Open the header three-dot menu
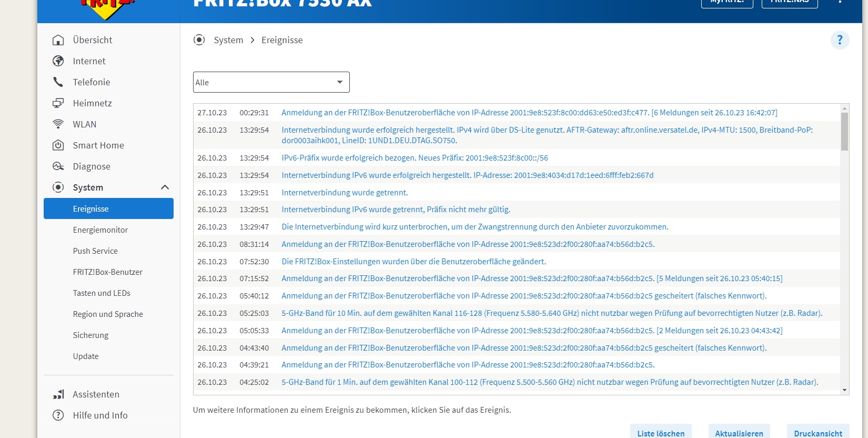This screenshot has width=868, height=438. point(840,2)
